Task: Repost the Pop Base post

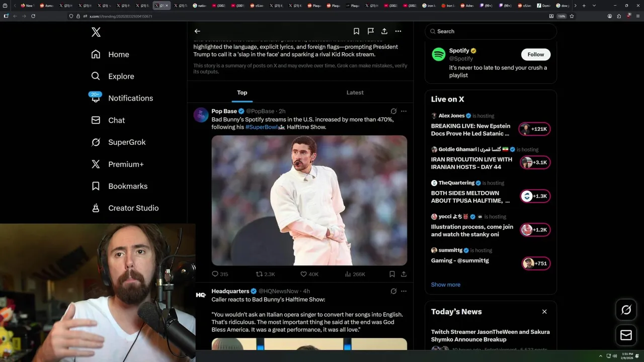Action: [266, 274]
